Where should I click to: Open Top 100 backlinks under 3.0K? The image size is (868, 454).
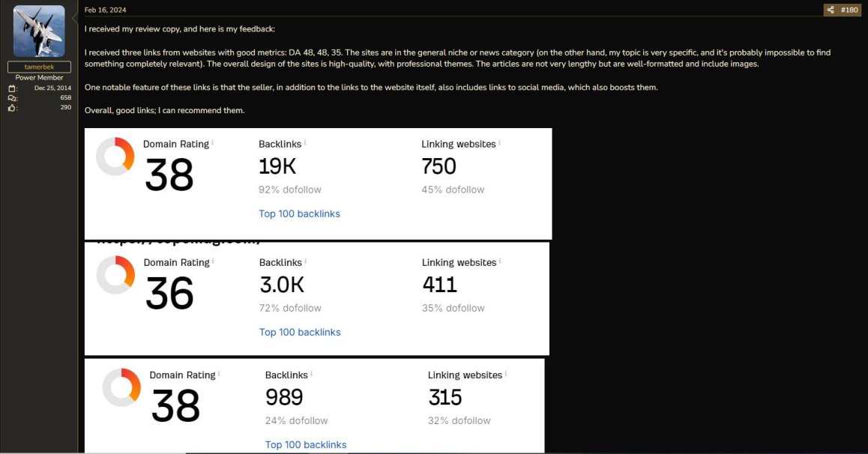click(x=300, y=333)
